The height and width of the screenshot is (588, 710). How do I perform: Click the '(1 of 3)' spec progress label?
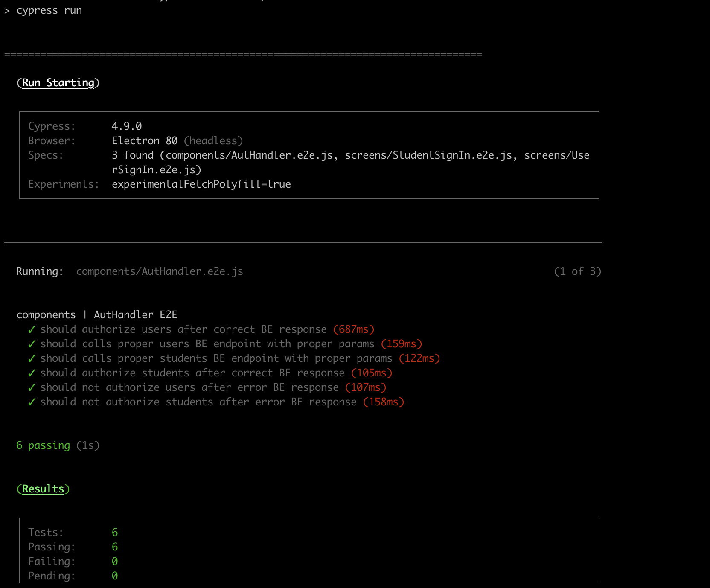(578, 271)
